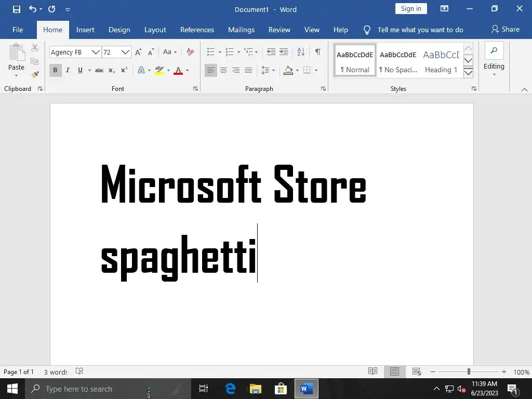Decrease font size with shrink icon
Screen dimensions: 532x399
tap(151, 52)
